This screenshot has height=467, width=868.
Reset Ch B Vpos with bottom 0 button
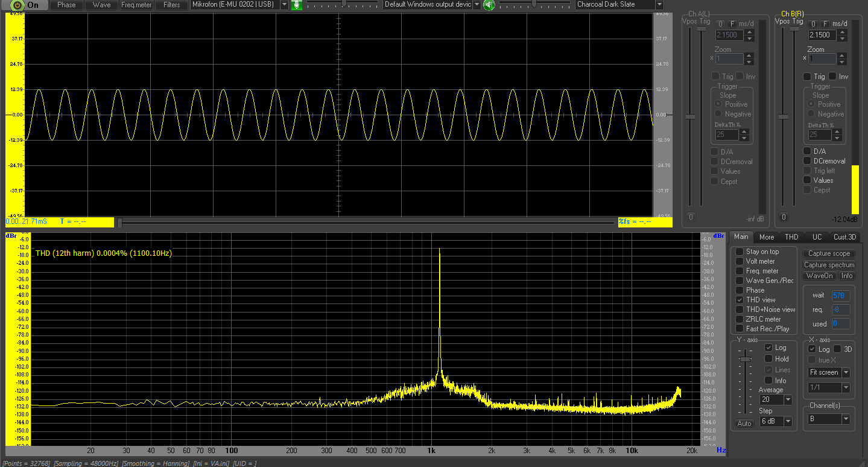pyautogui.click(x=784, y=217)
